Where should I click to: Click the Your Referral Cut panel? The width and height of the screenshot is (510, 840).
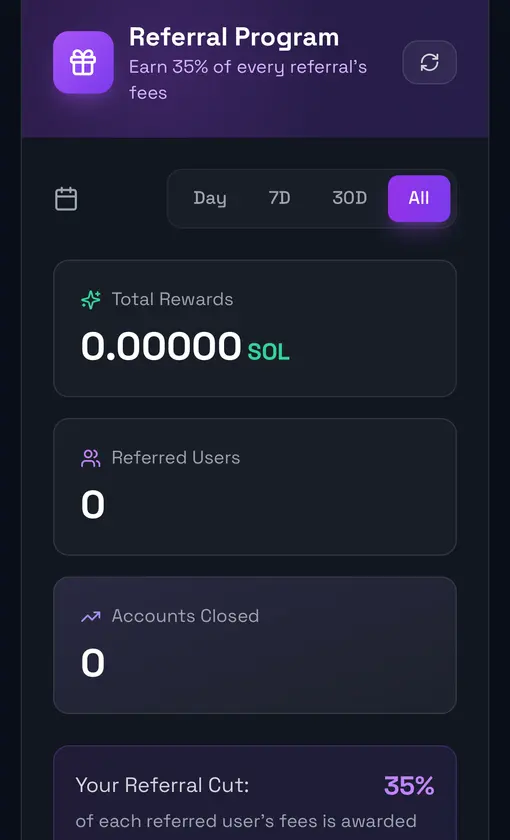click(x=255, y=793)
